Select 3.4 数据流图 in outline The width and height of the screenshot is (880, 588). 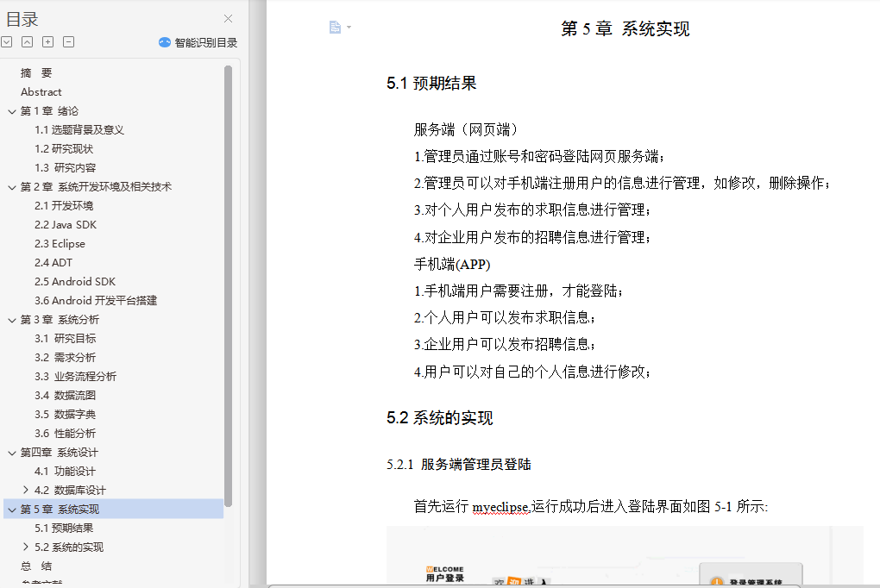(x=65, y=396)
